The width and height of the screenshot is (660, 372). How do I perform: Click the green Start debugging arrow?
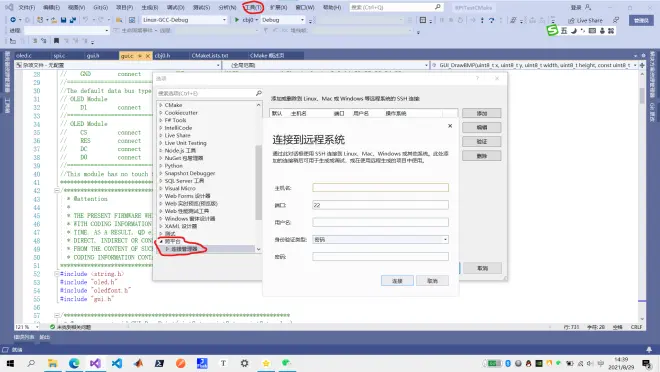(x=237, y=20)
